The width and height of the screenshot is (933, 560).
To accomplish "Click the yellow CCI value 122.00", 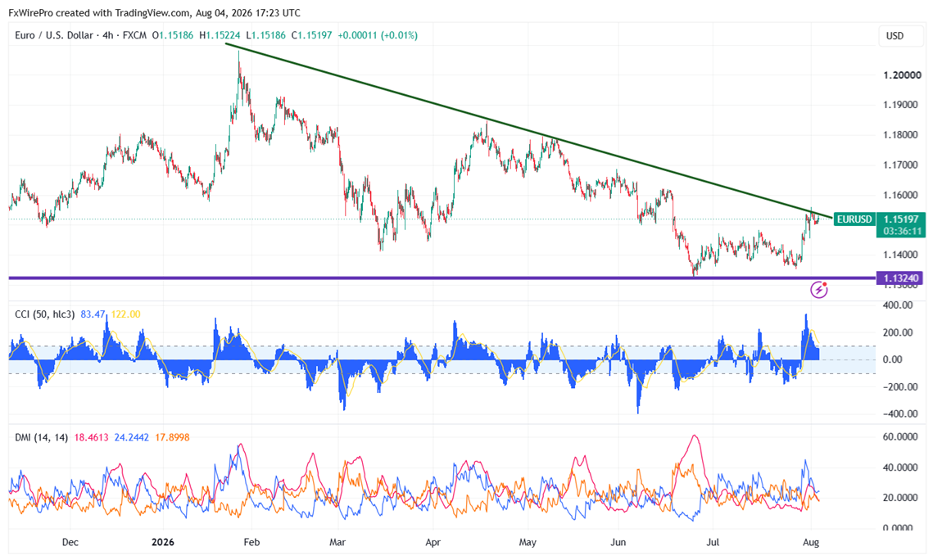I will 125,314.
